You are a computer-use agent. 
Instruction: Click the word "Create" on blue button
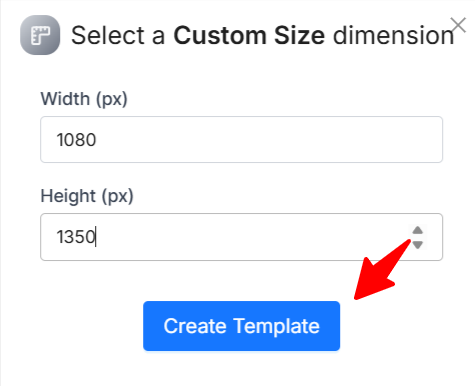tap(195, 326)
